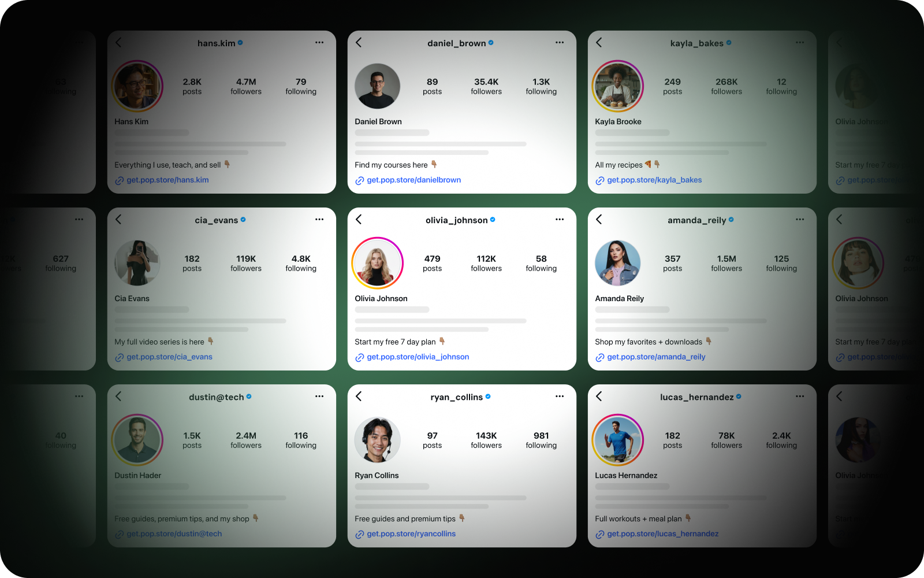Open three-dot menu on cia_evans card
The image size is (924, 578).
tap(319, 219)
